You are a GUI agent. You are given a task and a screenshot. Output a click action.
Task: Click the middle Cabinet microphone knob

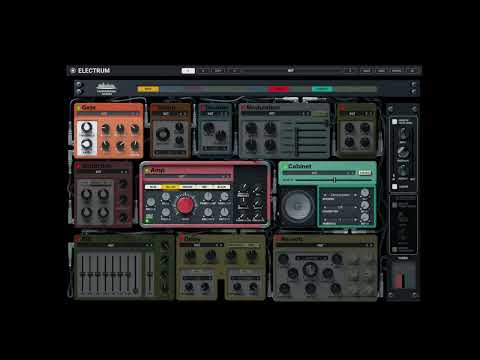365,205
